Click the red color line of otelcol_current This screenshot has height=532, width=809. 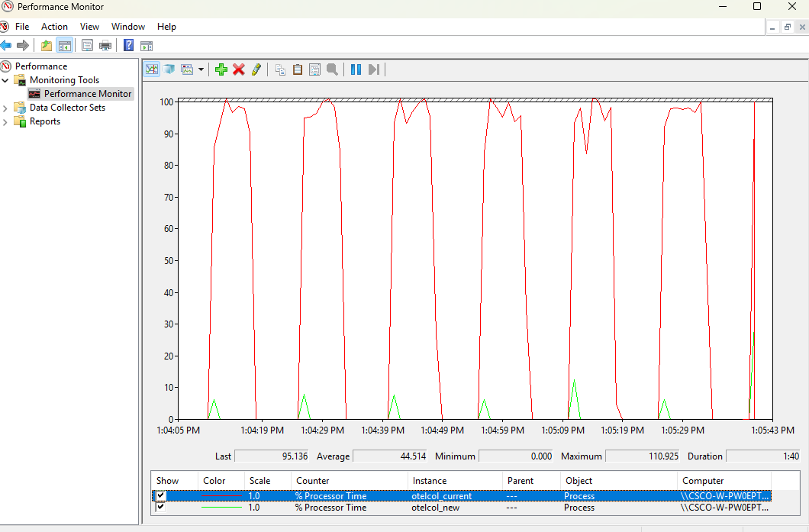tap(221, 496)
